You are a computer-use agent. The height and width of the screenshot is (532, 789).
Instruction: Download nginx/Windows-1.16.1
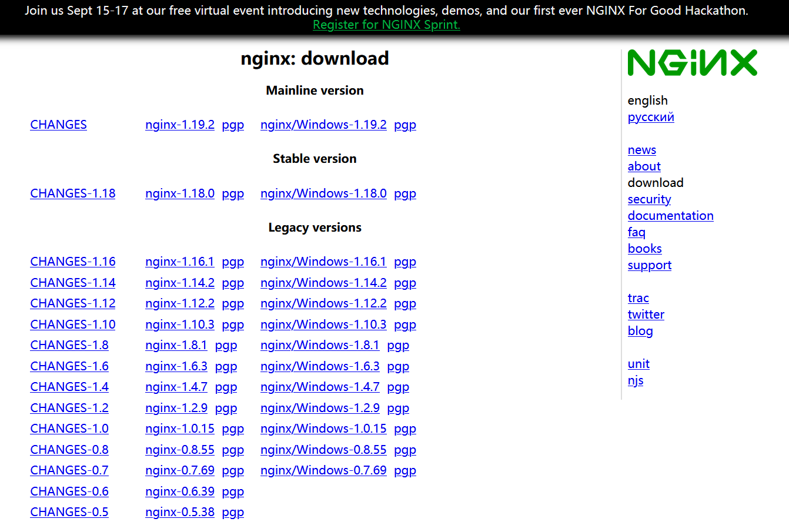tap(323, 262)
